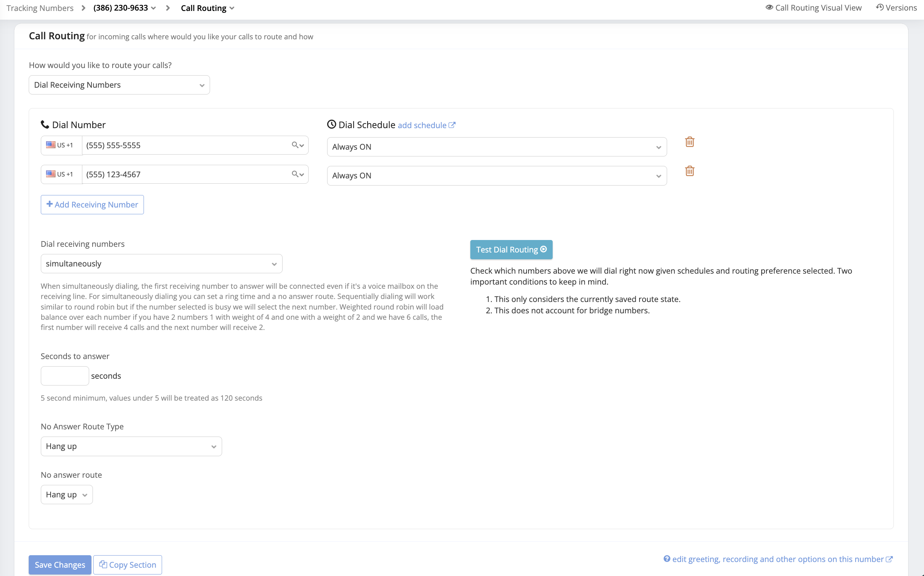924x576 pixels.
Task: Click Copy Section button
Action: (x=128, y=565)
